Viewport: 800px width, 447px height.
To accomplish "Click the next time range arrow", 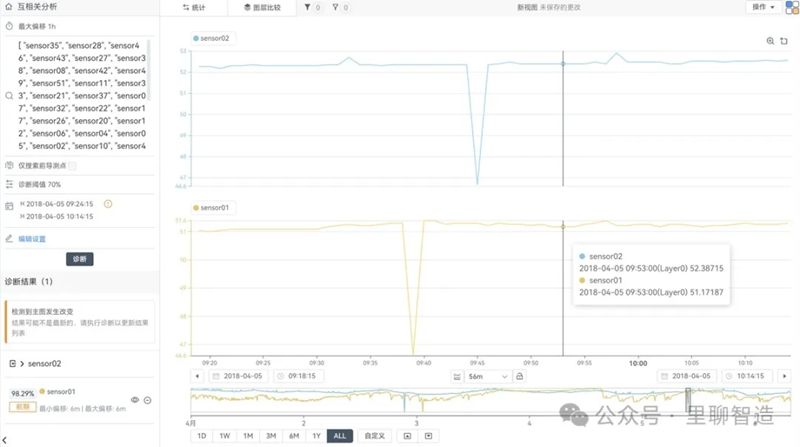I will pos(784,376).
